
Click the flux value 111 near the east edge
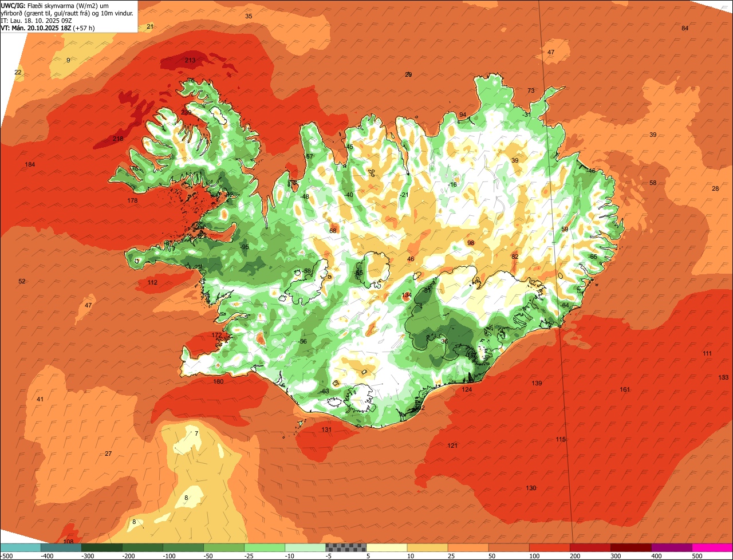point(707,353)
